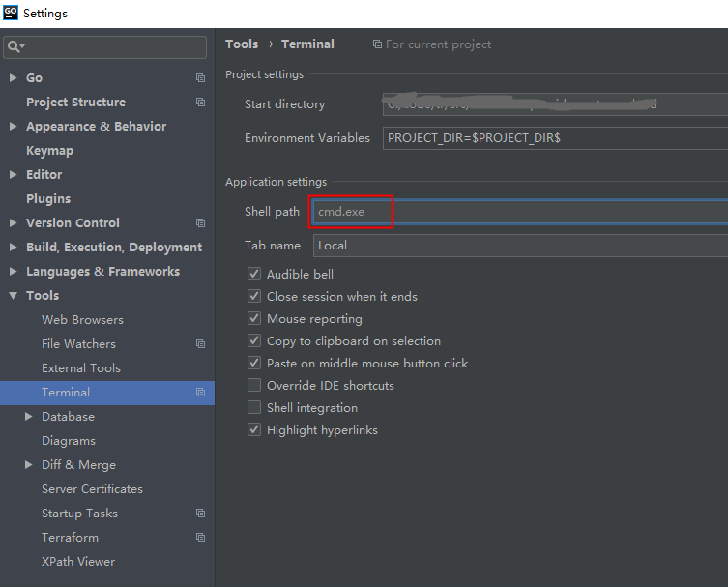The image size is (728, 587).
Task: Click the For current project label
Action: (438, 44)
